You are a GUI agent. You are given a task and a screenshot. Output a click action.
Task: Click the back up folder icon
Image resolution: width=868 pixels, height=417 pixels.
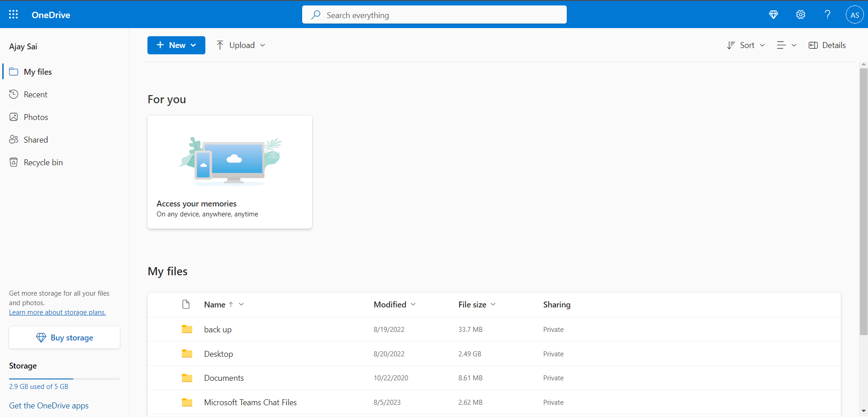pyautogui.click(x=187, y=329)
